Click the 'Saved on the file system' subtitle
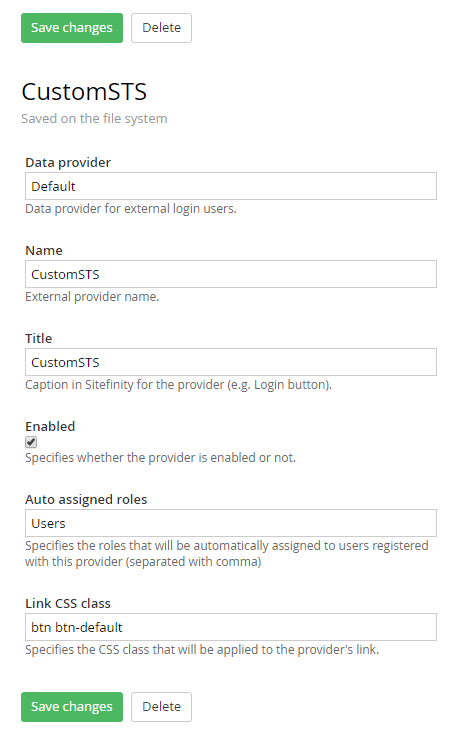Viewport: 457px width, 743px height. 94,118
